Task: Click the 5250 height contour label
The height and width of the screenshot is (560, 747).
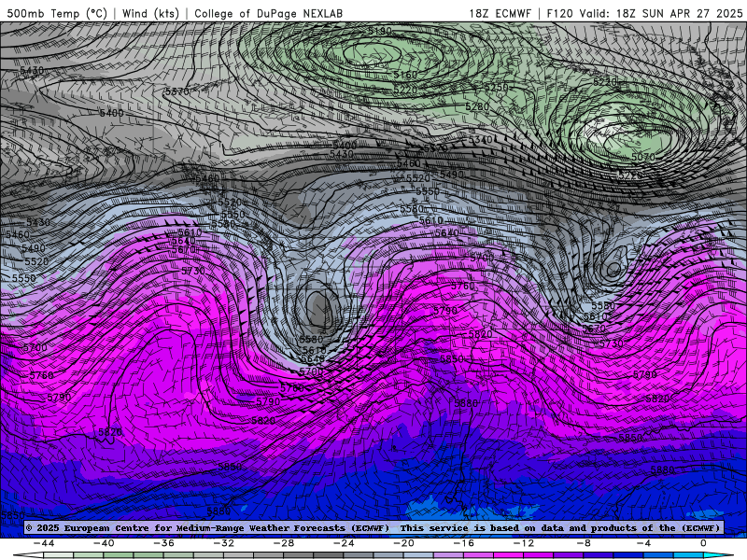Action: coord(497,88)
